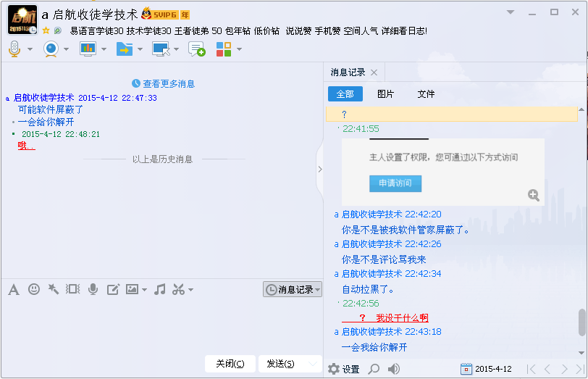Go to next history page
Image resolution: width=588 pixels, height=379 pixels.
[564, 370]
